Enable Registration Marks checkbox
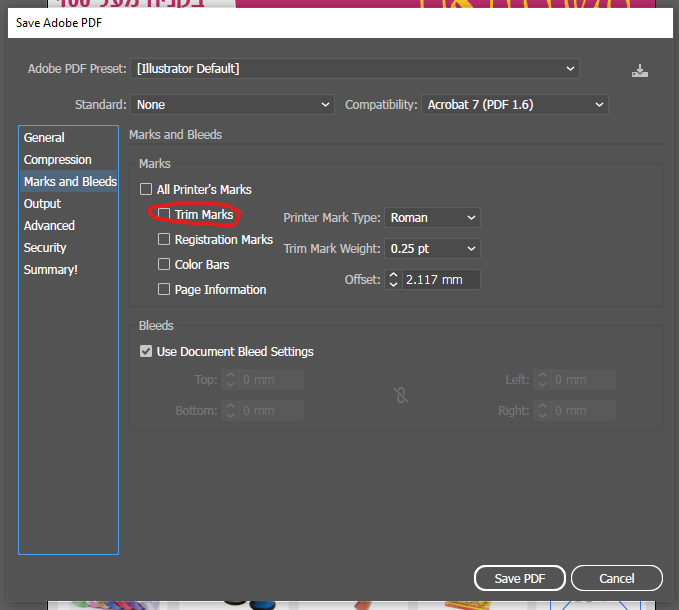The image size is (679, 610). click(x=164, y=239)
